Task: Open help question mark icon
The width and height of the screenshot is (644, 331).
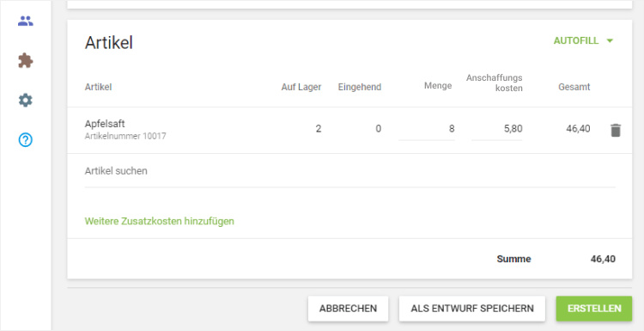Action: tap(26, 140)
